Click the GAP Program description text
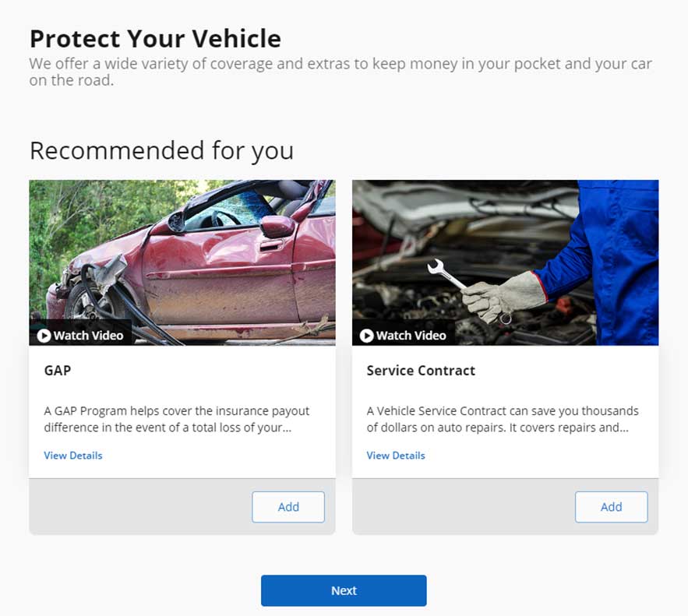 (x=176, y=419)
